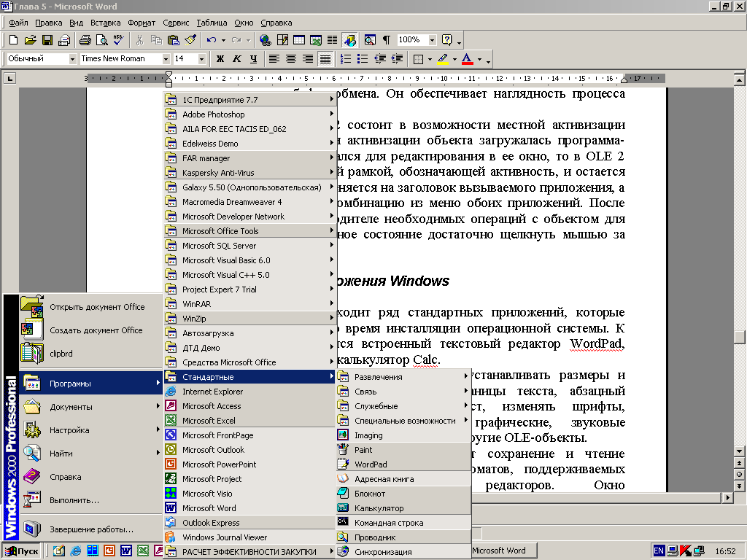Click Internet Explorer icon in quick launch
747x560 pixels.
pyautogui.click(x=75, y=551)
